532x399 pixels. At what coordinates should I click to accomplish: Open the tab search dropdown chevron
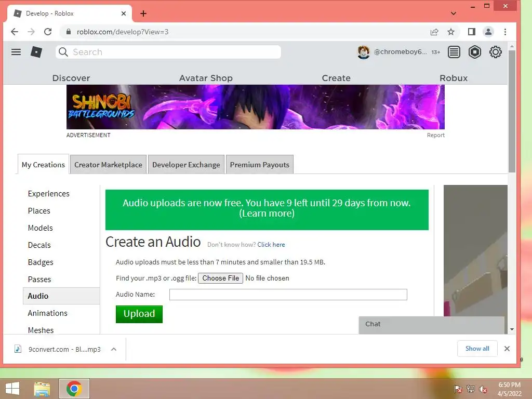453,14
